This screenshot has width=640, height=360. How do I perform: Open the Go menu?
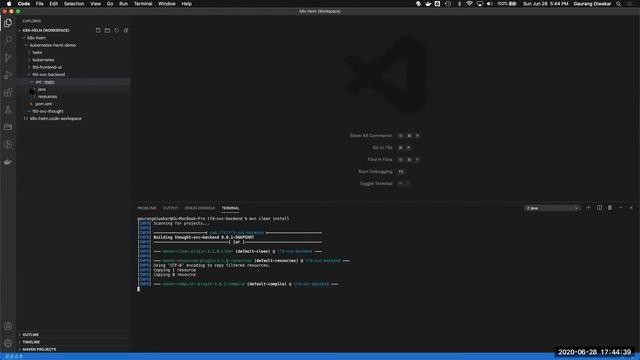tap(110, 4)
